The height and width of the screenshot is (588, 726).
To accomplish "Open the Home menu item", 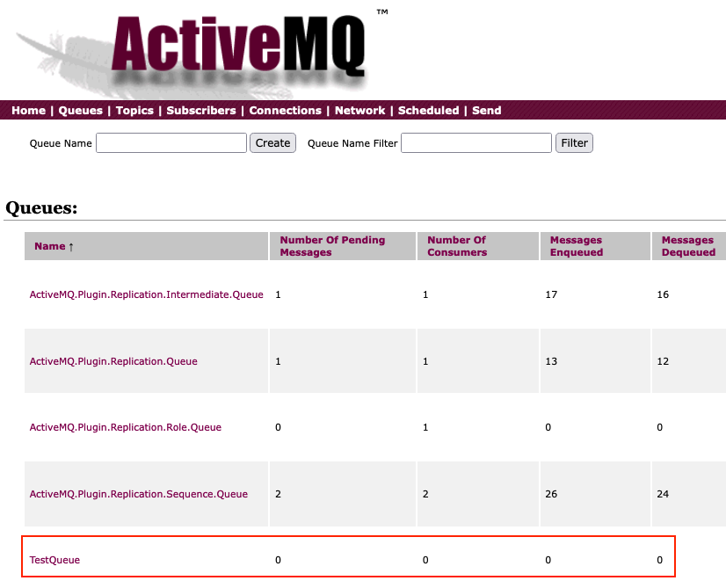I will 29,110.
